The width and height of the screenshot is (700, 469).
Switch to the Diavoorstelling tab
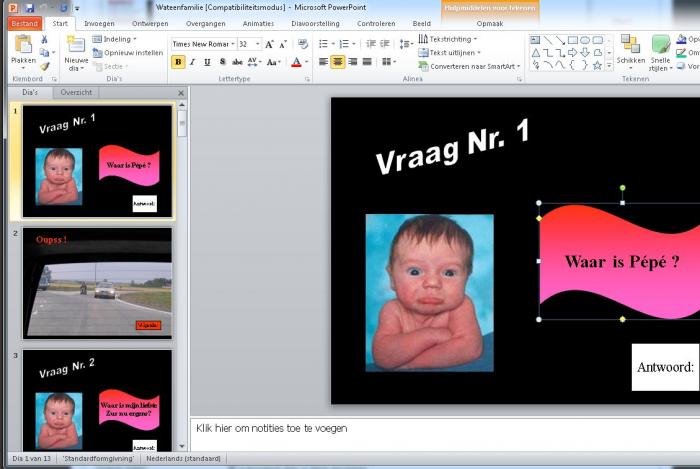coord(315,24)
